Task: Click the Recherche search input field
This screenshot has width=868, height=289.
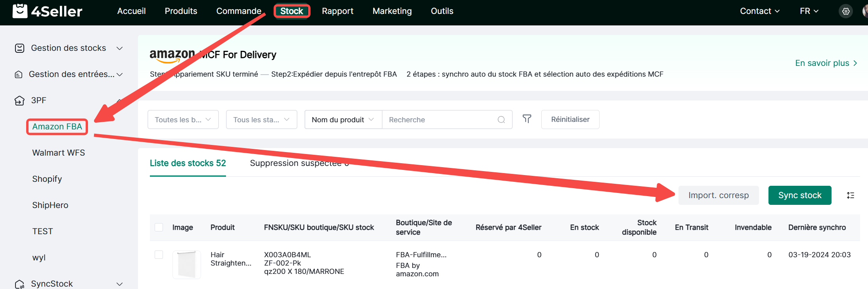Action: [x=440, y=119]
